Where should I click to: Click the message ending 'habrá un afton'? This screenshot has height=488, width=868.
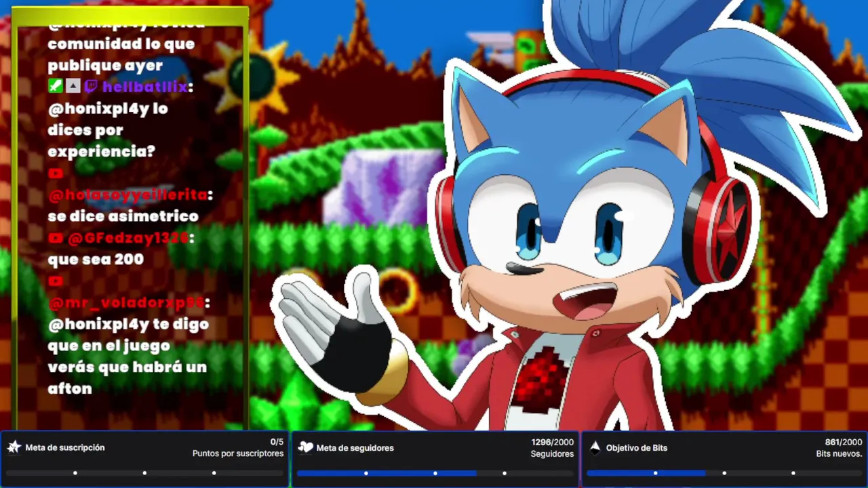click(128, 356)
